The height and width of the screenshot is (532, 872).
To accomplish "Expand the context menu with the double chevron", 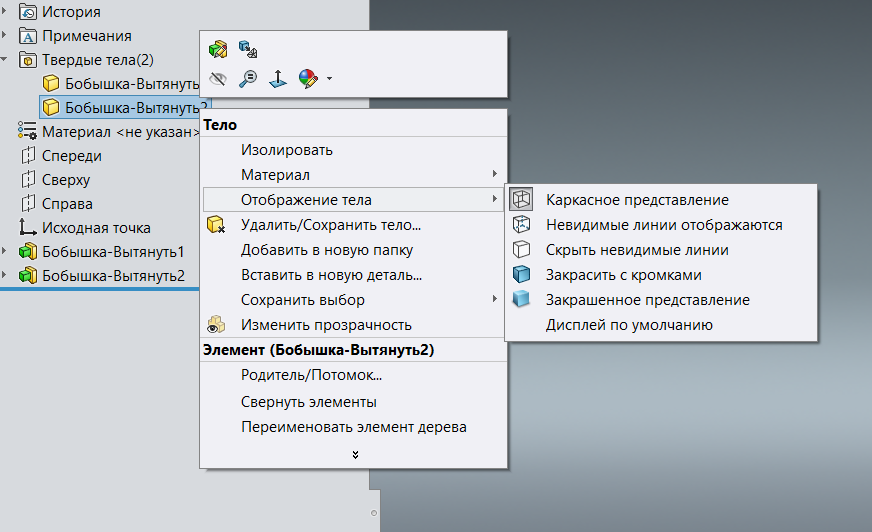I will pos(355,455).
